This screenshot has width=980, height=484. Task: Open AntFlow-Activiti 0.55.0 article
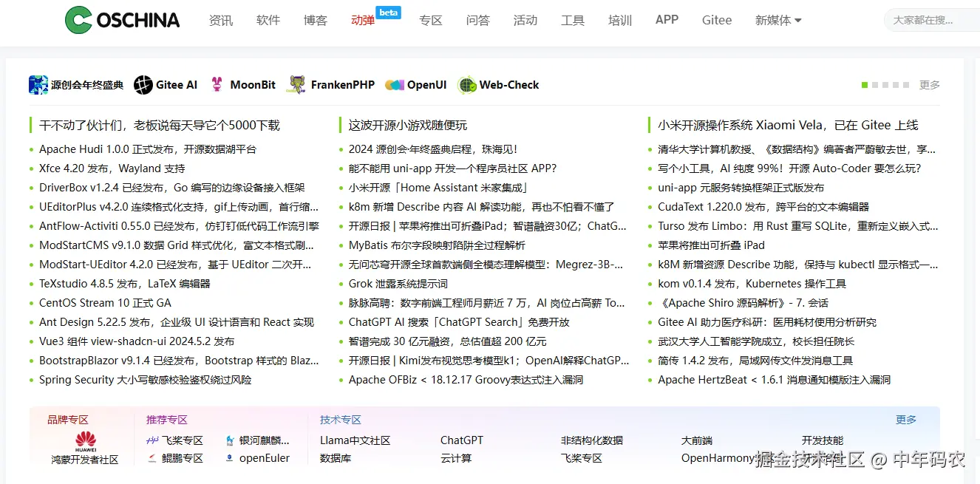(x=180, y=226)
